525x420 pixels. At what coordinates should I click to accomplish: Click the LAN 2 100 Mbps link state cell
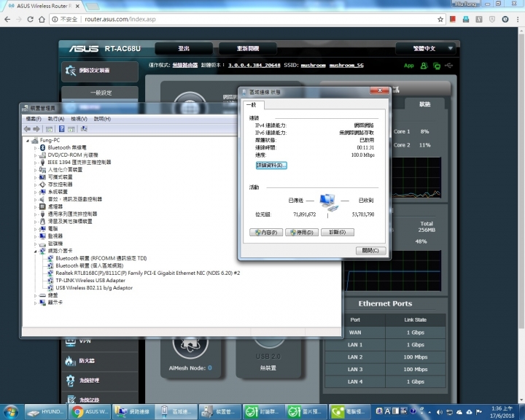tap(415, 357)
